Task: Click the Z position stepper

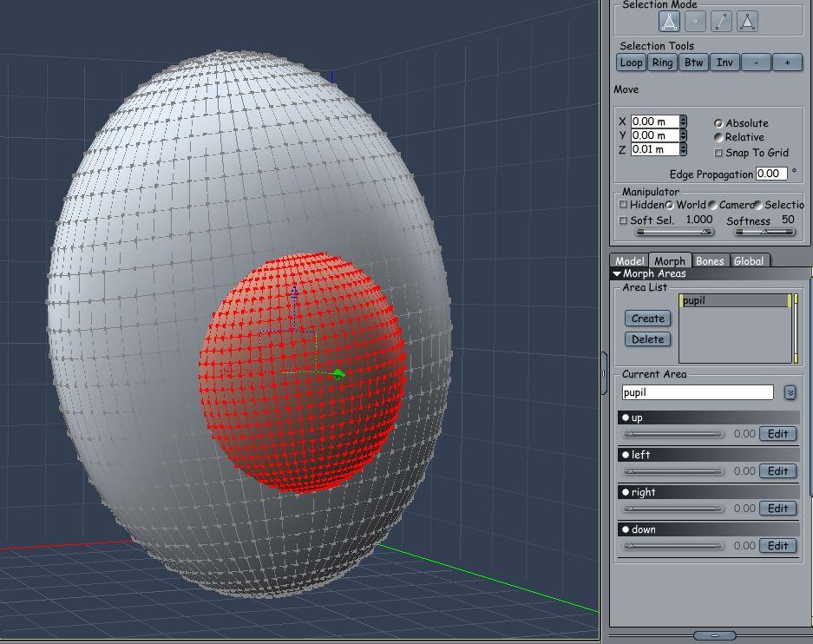Action: 684,149
